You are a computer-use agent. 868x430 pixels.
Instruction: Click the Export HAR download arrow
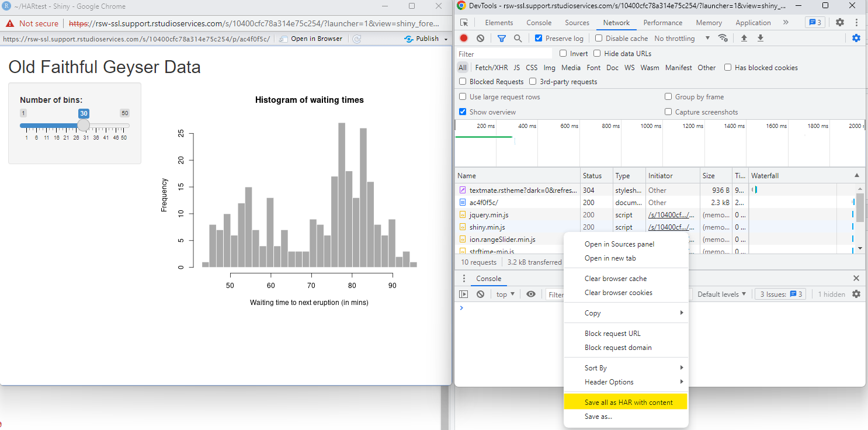[x=761, y=39]
